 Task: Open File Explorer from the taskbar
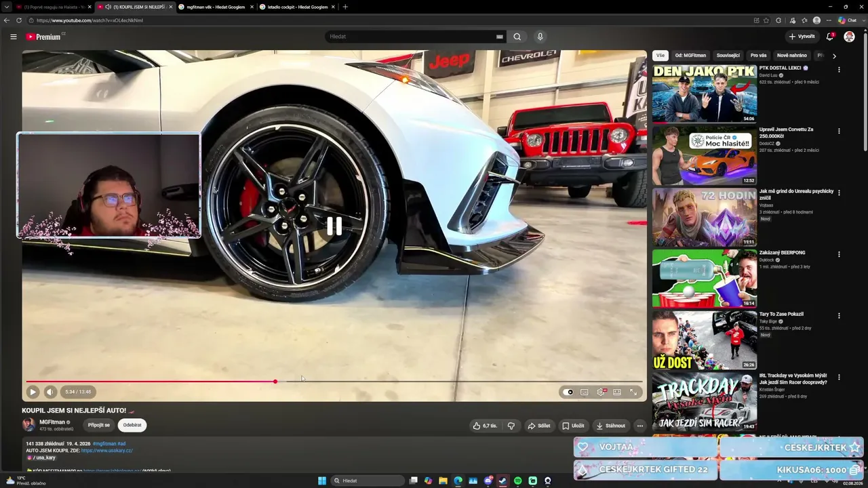(443, 481)
